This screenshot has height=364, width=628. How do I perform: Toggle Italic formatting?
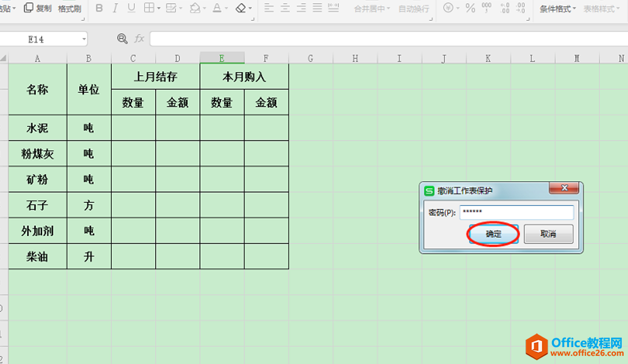(115, 8)
